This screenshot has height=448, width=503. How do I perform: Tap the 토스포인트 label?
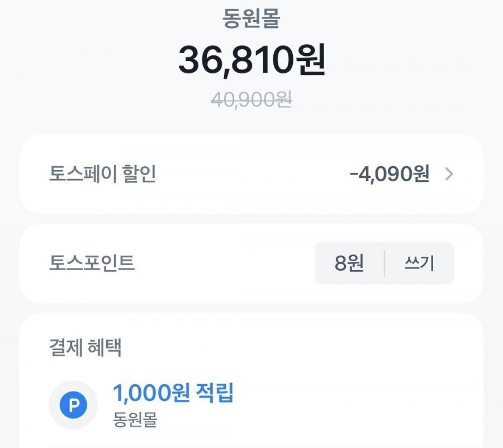92,263
